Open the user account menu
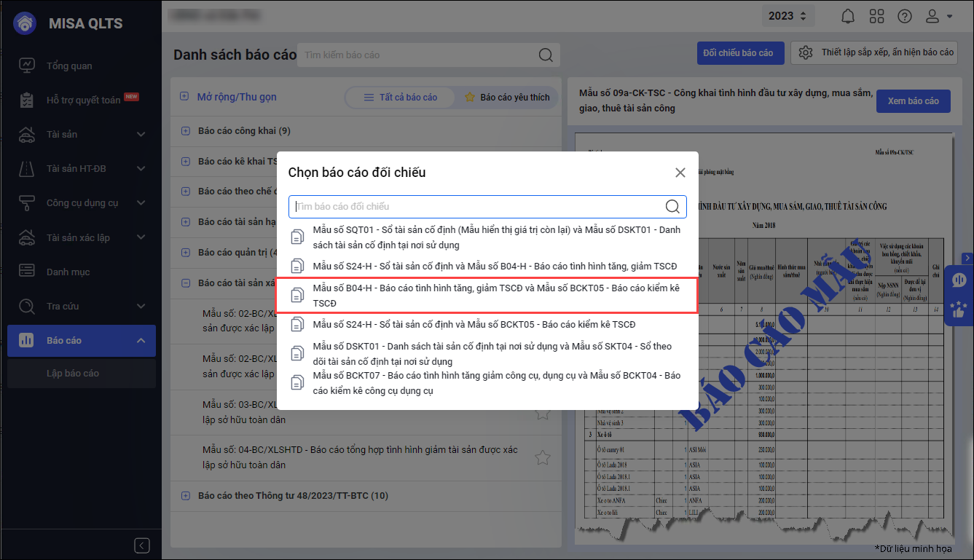The height and width of the screenshot is (560, 974). (938, 16)
